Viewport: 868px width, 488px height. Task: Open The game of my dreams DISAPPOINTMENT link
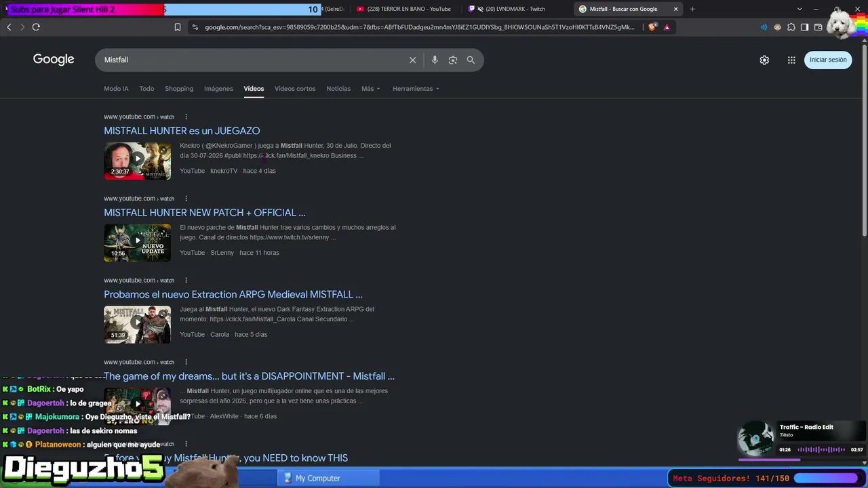[x=249, y=376]
